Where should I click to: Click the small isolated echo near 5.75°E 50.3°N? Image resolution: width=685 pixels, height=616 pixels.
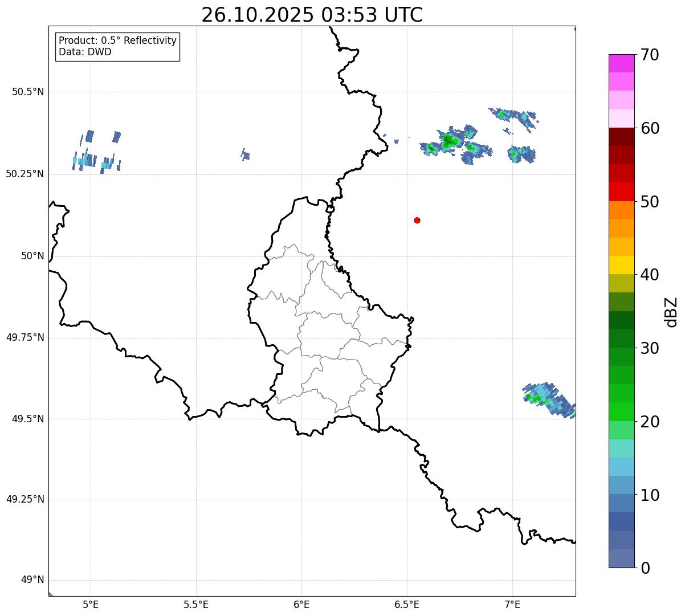point(245,154)
